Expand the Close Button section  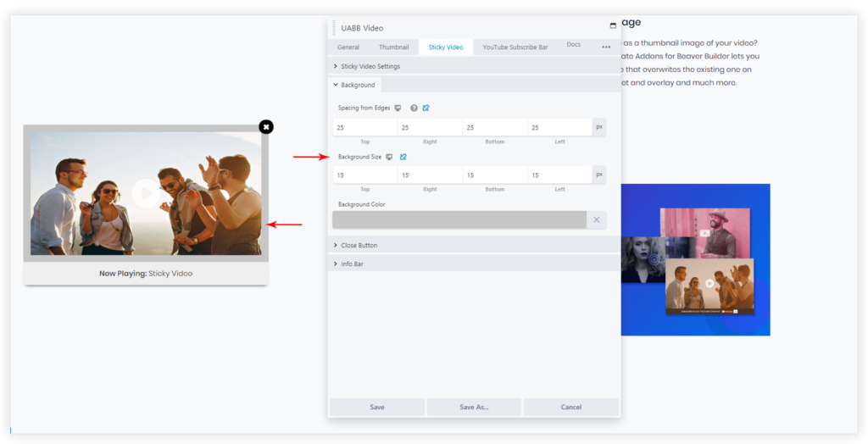point(359,245)
